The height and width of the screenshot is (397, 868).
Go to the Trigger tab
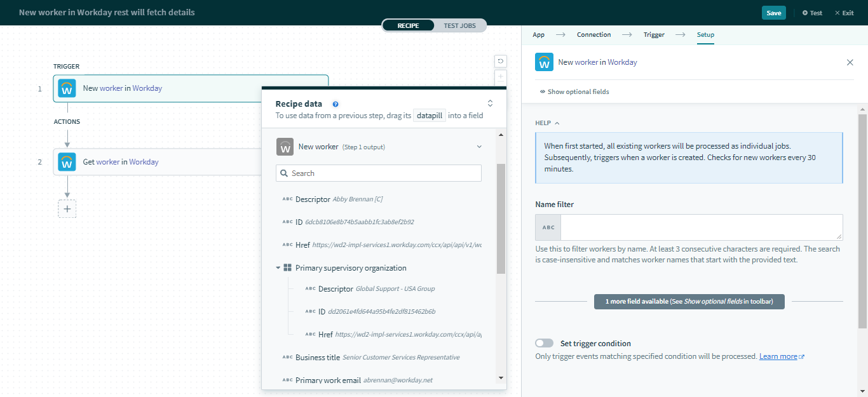tap(654, 35)
